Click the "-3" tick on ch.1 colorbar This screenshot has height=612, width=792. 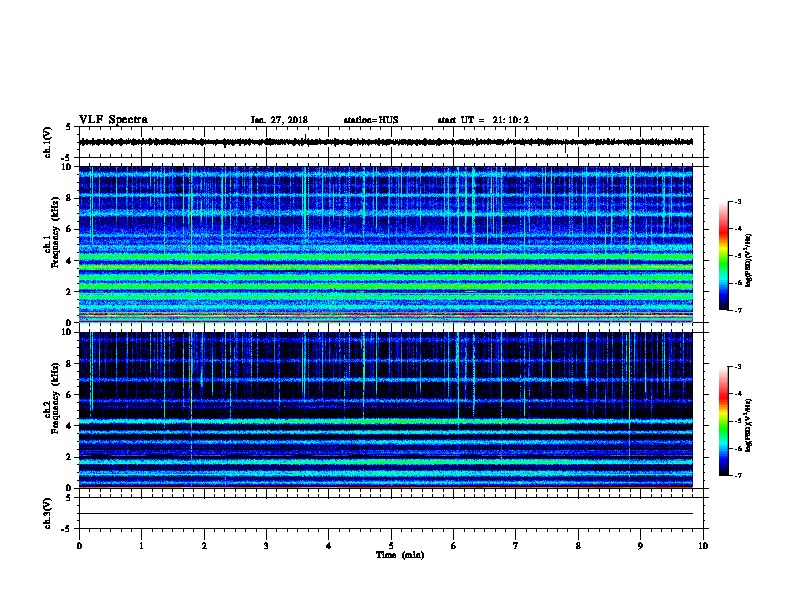[x=737, y=201]
